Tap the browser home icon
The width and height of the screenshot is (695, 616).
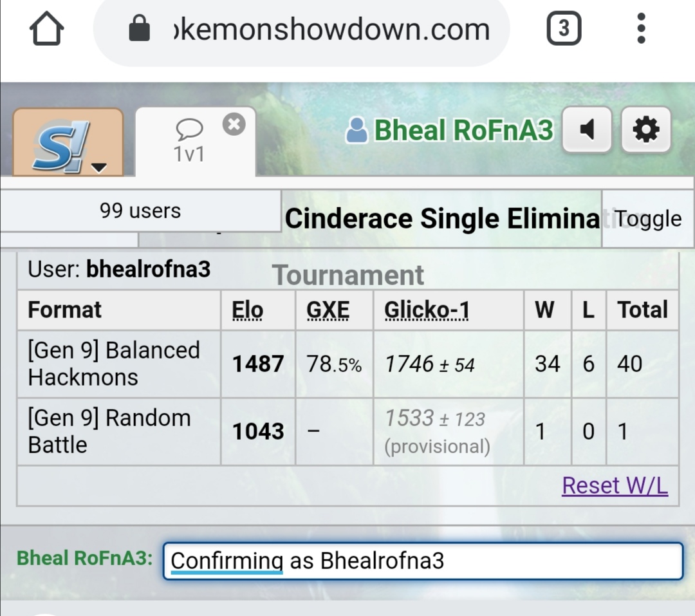pyautogui.click(x=46, y=29)
